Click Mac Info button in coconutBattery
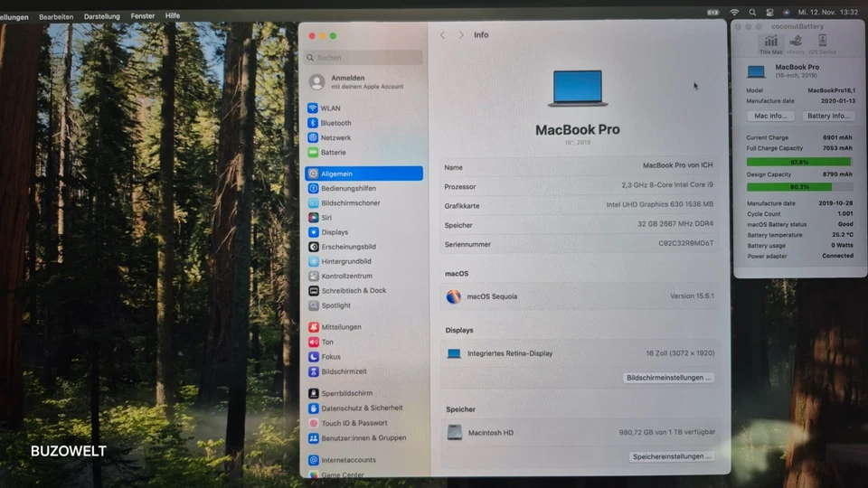Image resolution: width=868 pixels, height=488 pixels. [x=770, y=116]
